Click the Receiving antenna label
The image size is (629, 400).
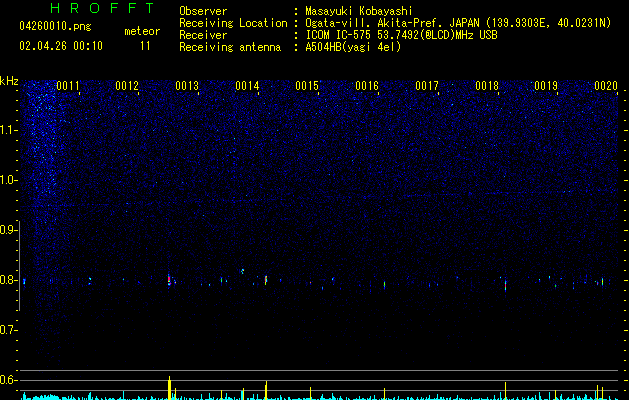click(230, 47)
